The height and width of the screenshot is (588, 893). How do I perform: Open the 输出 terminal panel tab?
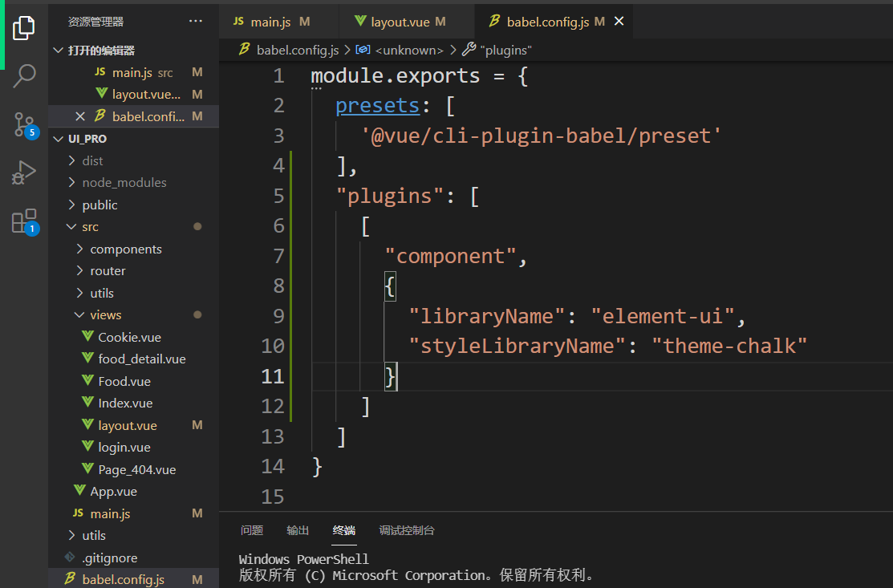297,530
